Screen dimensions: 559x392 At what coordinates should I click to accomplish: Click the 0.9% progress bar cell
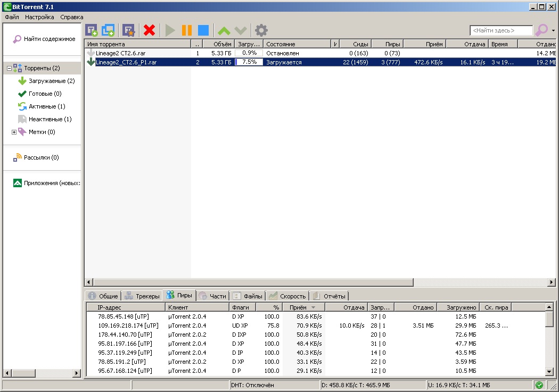[249, 53]
